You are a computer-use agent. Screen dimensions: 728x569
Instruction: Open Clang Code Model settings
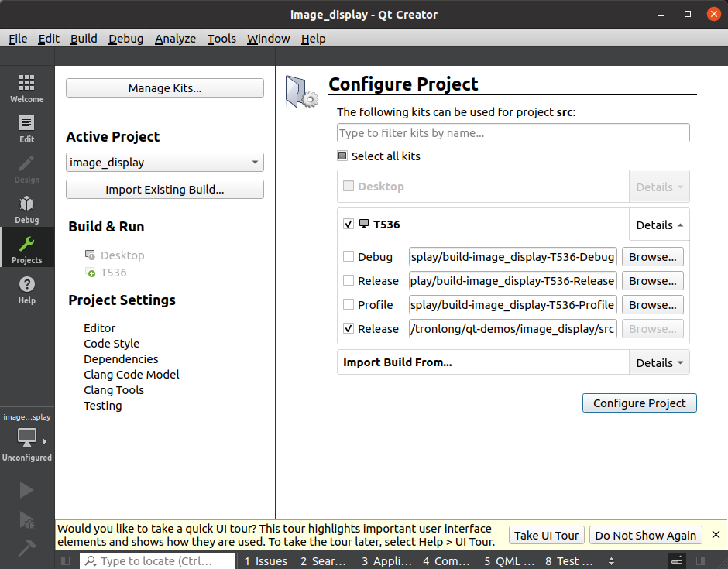click(x=132, y=375)
